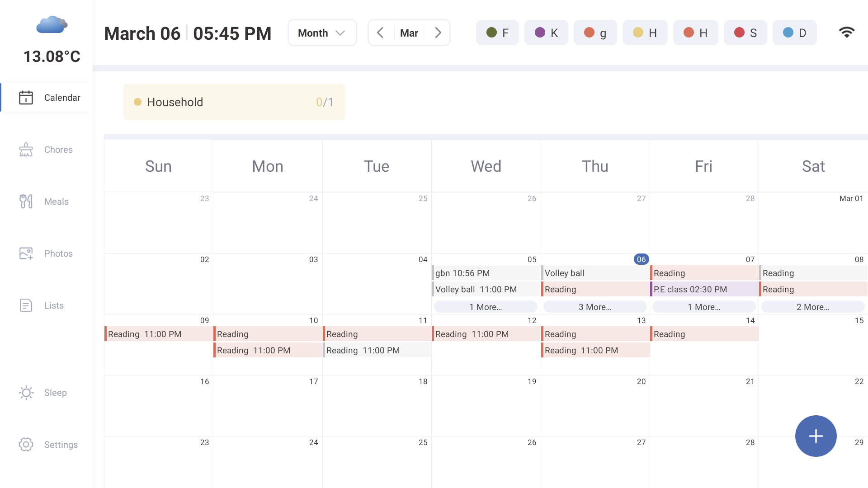Toggle the F family member filter
Viewport: 868px width, 488px height.
[x=497, y=32]
